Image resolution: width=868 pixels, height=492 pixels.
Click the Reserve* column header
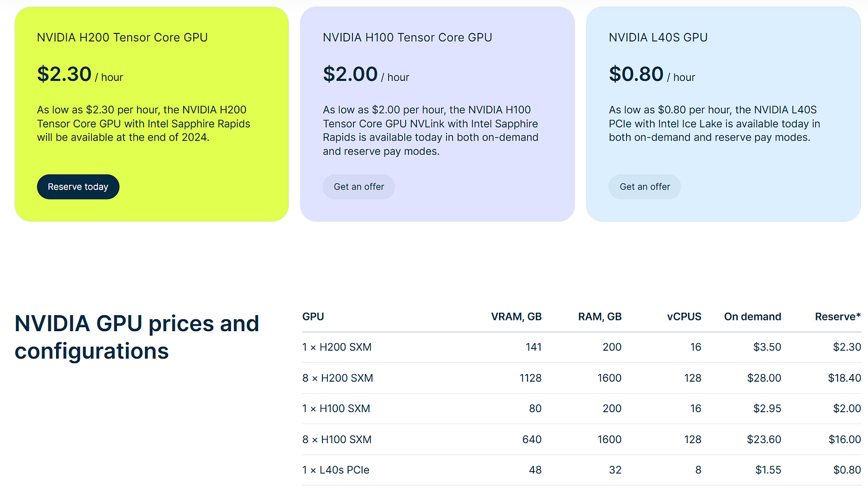tap(838, 317)
